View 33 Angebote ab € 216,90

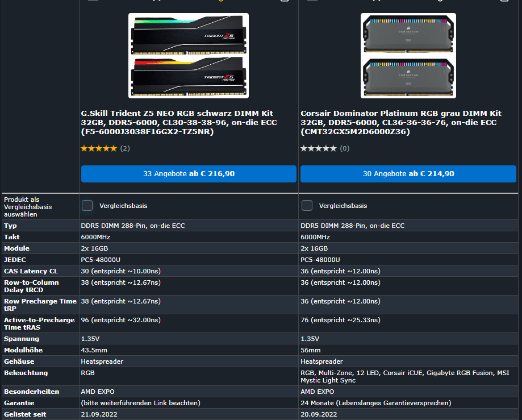pos(189,174)
